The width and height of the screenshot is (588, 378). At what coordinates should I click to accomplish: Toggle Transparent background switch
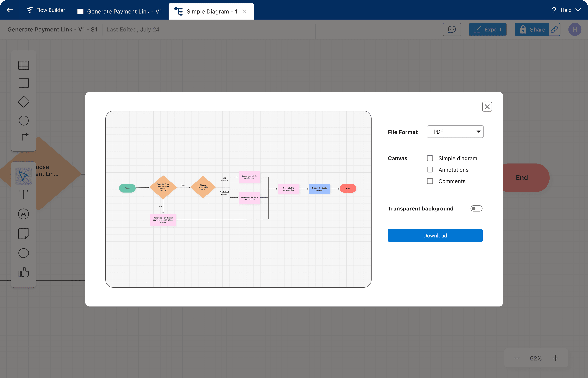click(476, 208)
